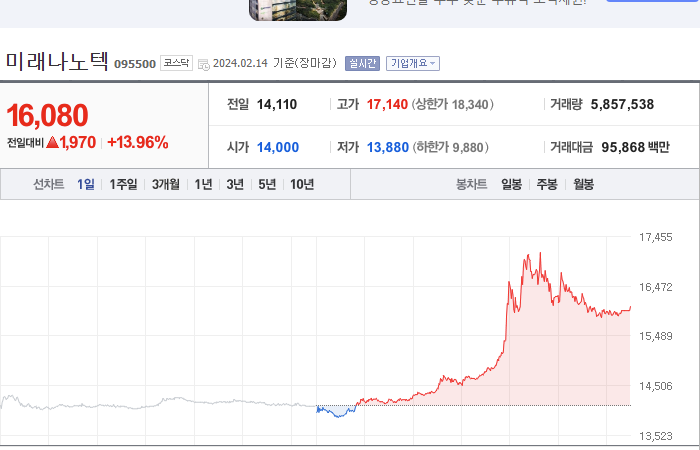Show the 3년 line chart
This screenshot has width=700, height=450.
coord(235,184)
